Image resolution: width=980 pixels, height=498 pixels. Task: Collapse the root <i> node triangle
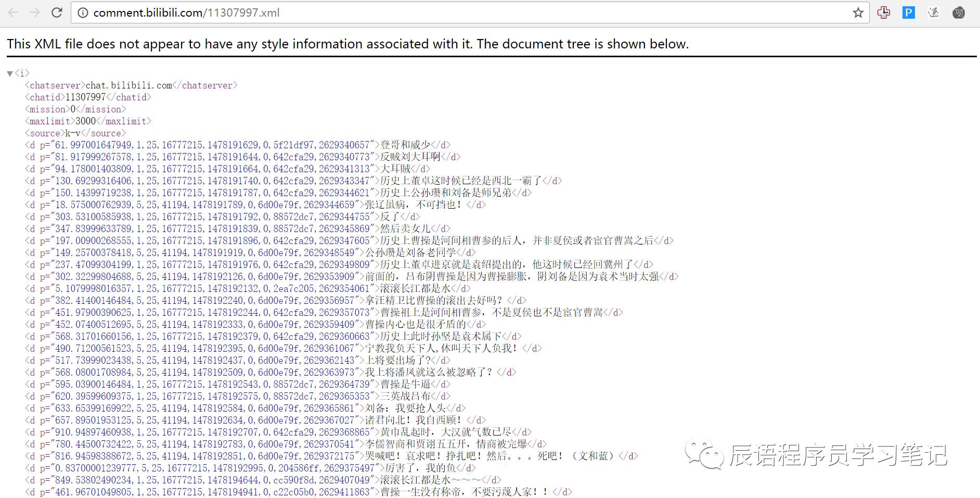coord(10,73)
